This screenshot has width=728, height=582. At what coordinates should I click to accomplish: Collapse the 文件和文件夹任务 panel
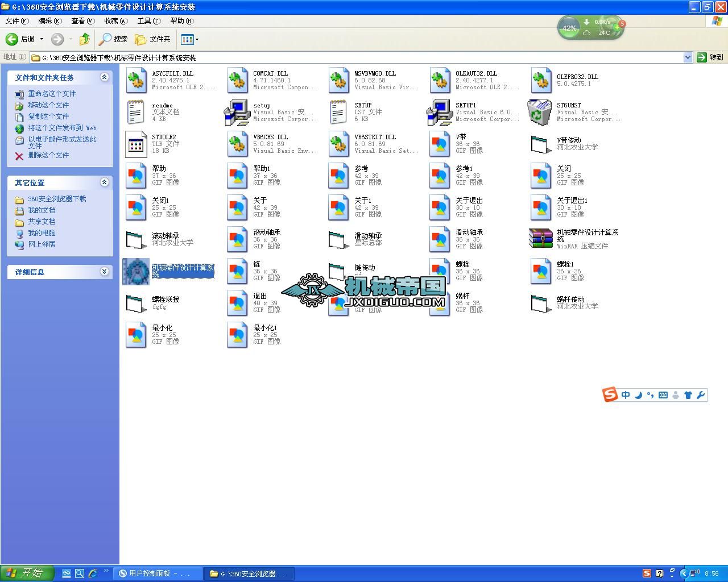click(104, 77)
